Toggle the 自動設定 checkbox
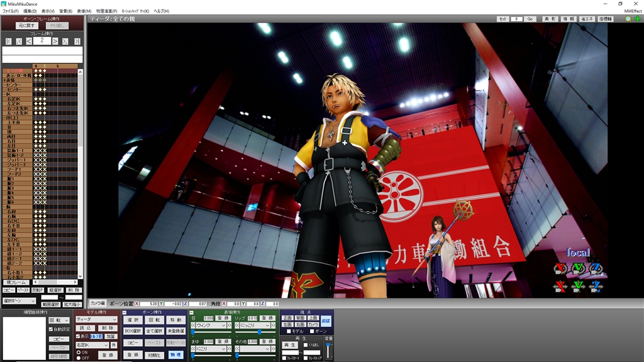The width and height of the screenshot is (644, 362). [51, 329]
